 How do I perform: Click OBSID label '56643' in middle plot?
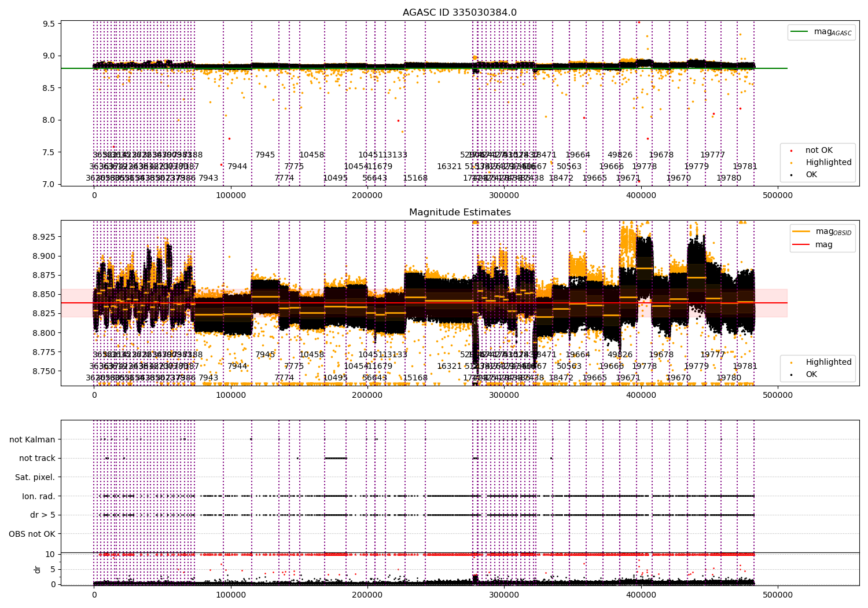pyautogui.click(x=375, y=378)
